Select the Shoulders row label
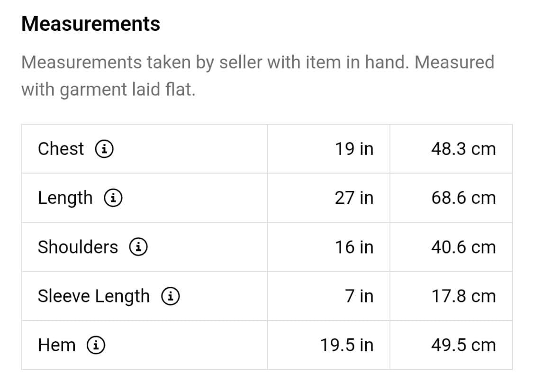The width and height of the screenshot is (533, 392). point(78,247)
